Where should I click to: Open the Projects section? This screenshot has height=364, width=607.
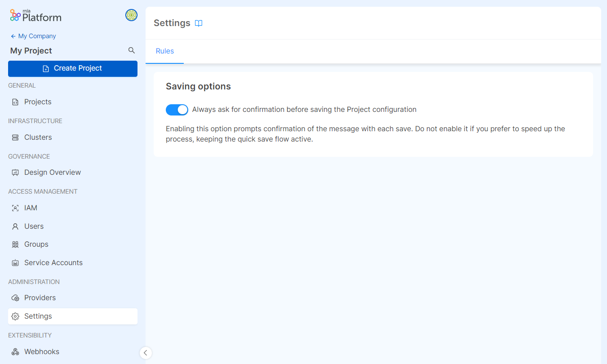coord(37,102)
